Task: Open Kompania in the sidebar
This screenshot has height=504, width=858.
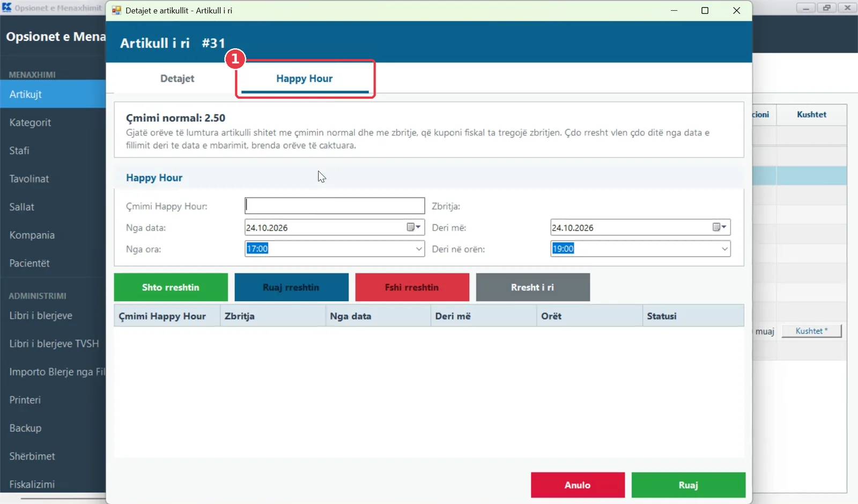Action: click(x=53, y=235)
